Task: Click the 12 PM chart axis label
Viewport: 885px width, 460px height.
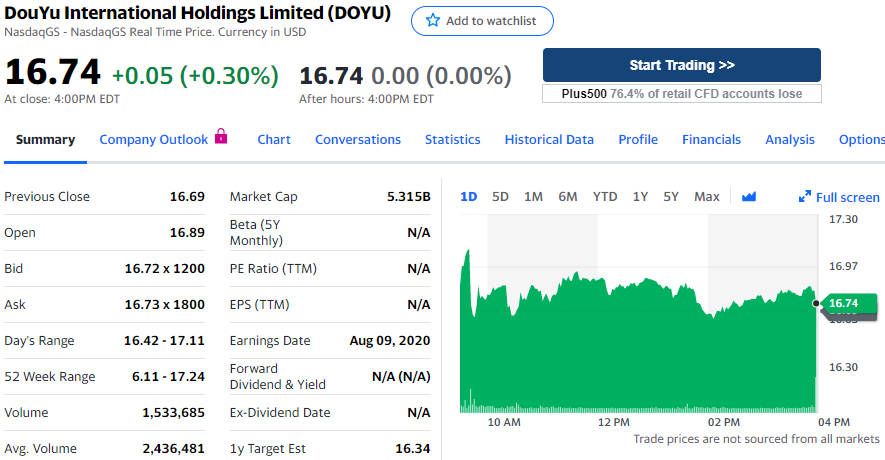Action: click(x=614, y=422)
